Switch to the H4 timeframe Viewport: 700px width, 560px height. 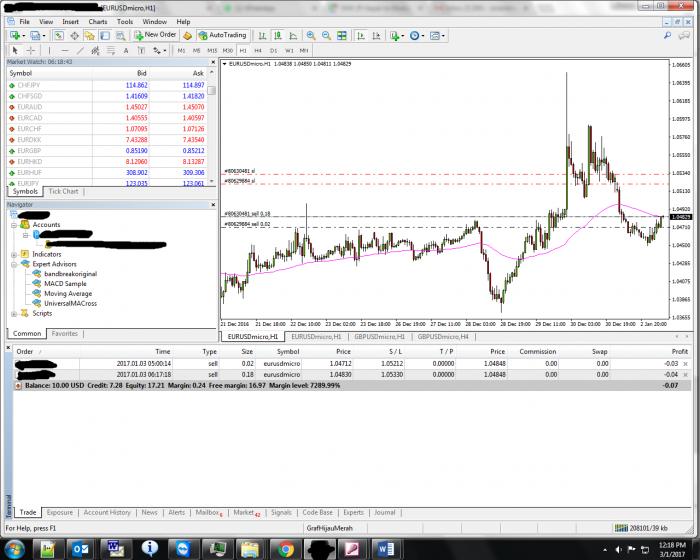tap(258, 50)
